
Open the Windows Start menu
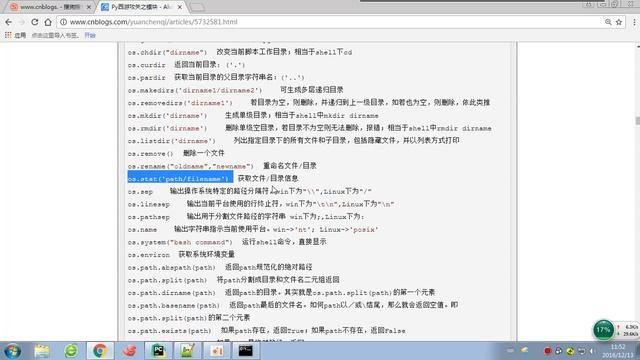13,351
